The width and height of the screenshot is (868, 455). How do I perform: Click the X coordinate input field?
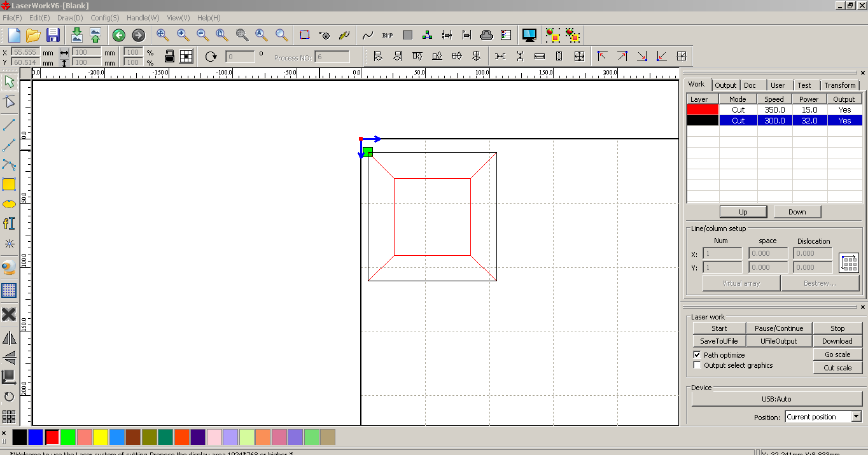[x=25, y=52]
